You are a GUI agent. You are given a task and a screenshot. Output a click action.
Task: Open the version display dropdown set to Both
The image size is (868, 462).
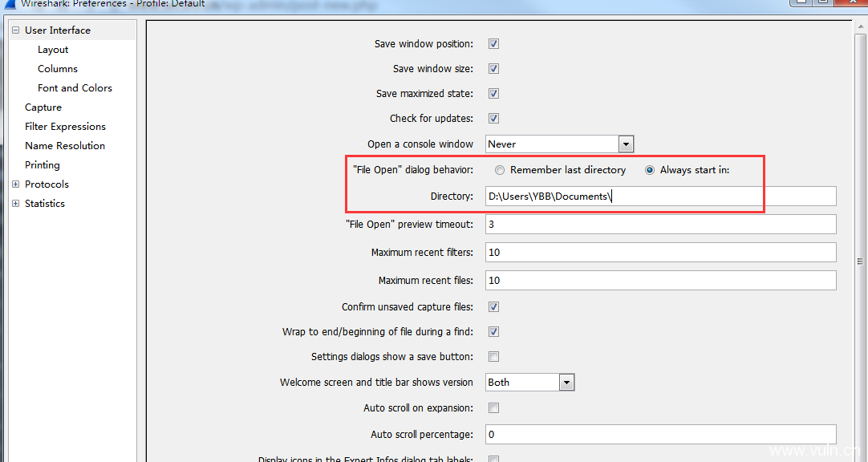(x=530, y=383)
